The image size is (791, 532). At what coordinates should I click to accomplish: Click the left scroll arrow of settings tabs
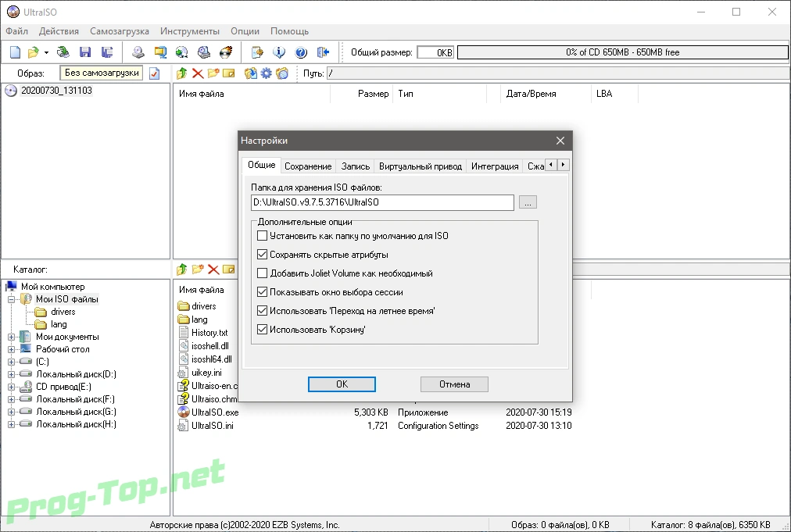point(551,165)
